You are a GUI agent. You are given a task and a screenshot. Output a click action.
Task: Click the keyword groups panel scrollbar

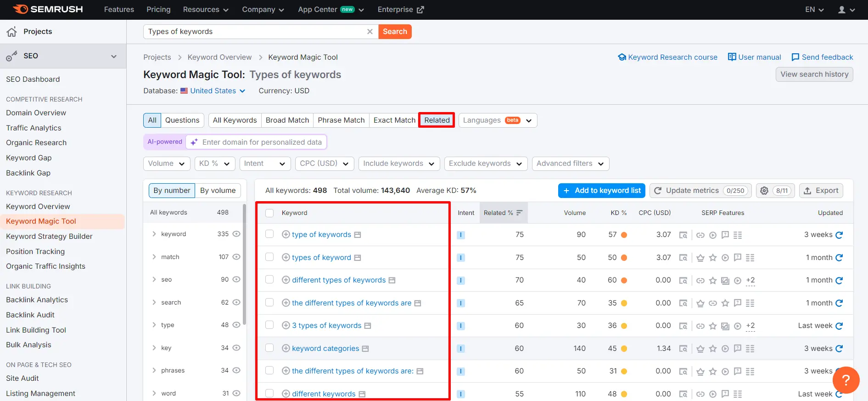(x=244, y=264)
